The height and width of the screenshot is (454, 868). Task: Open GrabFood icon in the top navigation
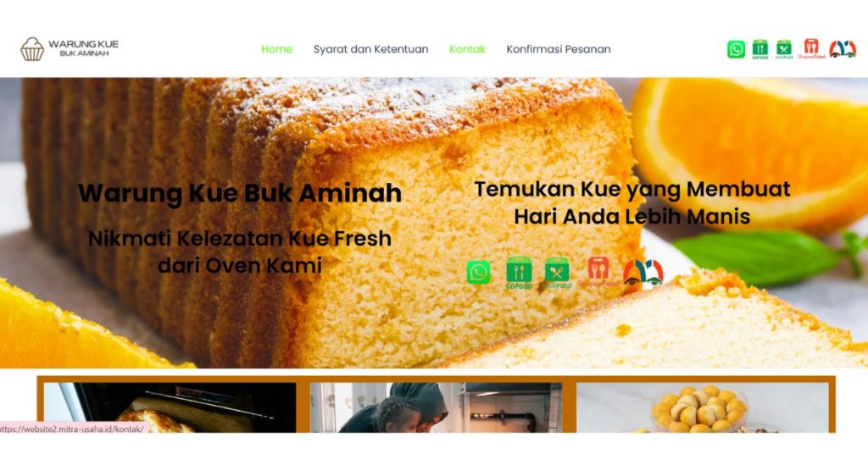[784, 49]
